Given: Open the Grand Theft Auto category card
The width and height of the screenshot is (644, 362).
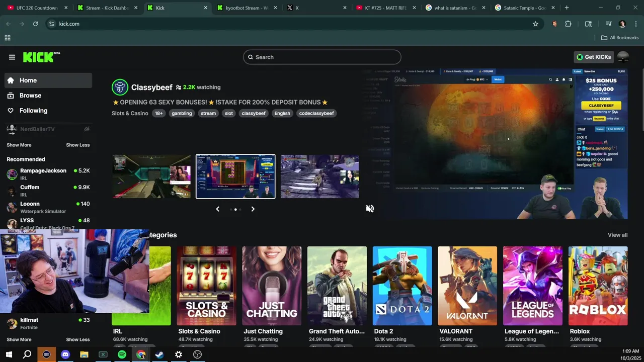Looking at the screenshot, I should (337, 286).
